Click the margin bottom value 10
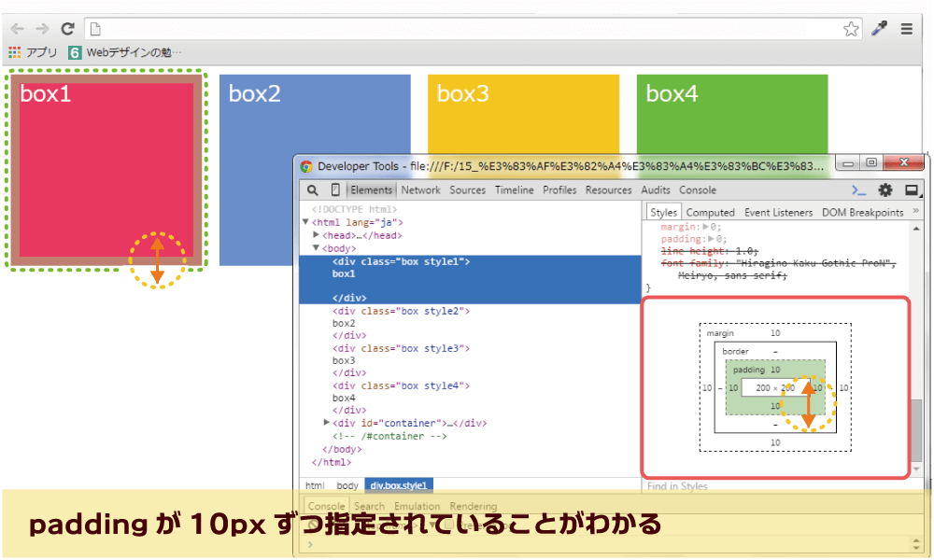Screen dimensions: 934x560 pos(775,442)
